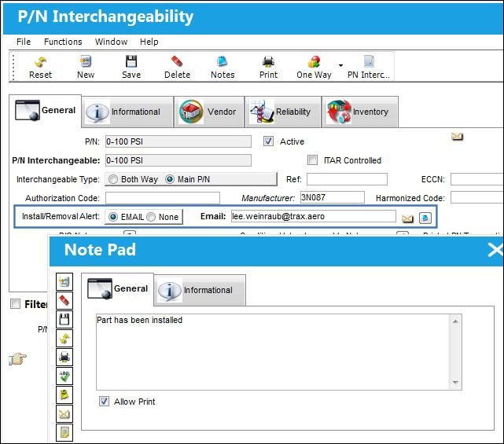Click the Email address field
The height and width of the screenshot is (444, 504).
[x=314, y=216]
